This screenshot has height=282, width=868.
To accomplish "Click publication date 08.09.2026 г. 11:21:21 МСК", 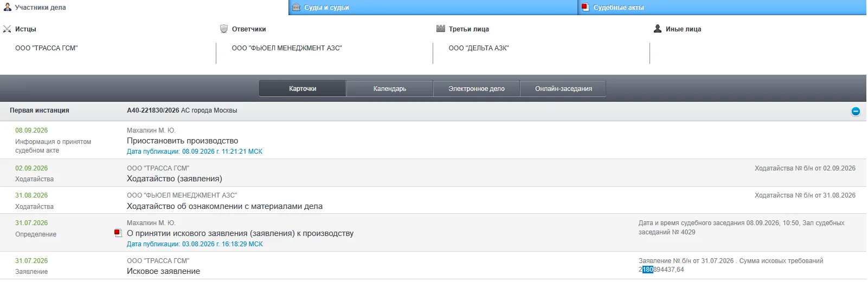I will (x=195, y=152).
